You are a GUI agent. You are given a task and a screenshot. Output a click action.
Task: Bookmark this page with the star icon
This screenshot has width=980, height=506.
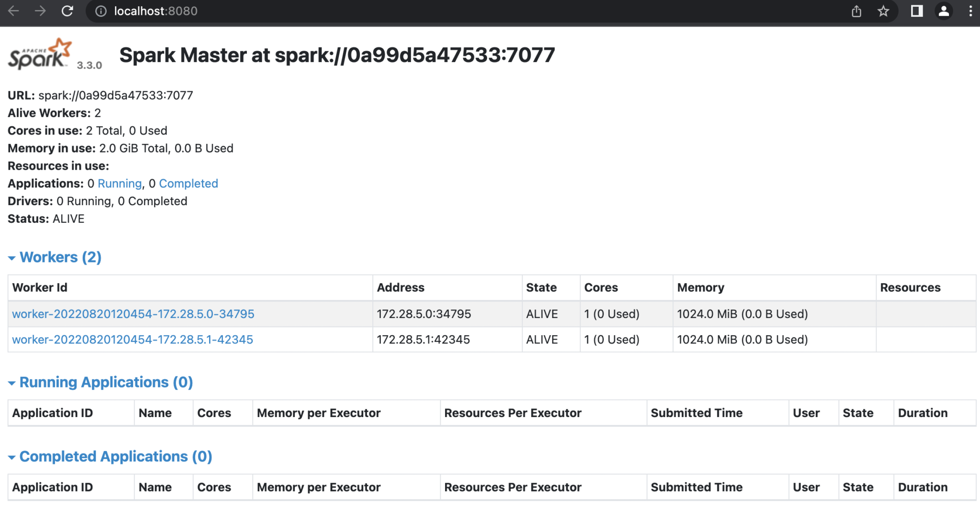pyautogui.click(x=884, y=11)
